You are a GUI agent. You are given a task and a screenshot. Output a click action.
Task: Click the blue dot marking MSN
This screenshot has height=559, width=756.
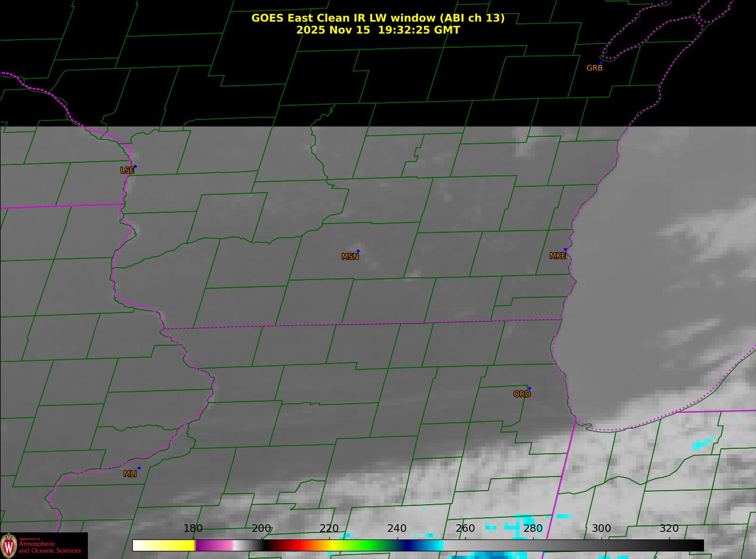(x=358, y=251)
